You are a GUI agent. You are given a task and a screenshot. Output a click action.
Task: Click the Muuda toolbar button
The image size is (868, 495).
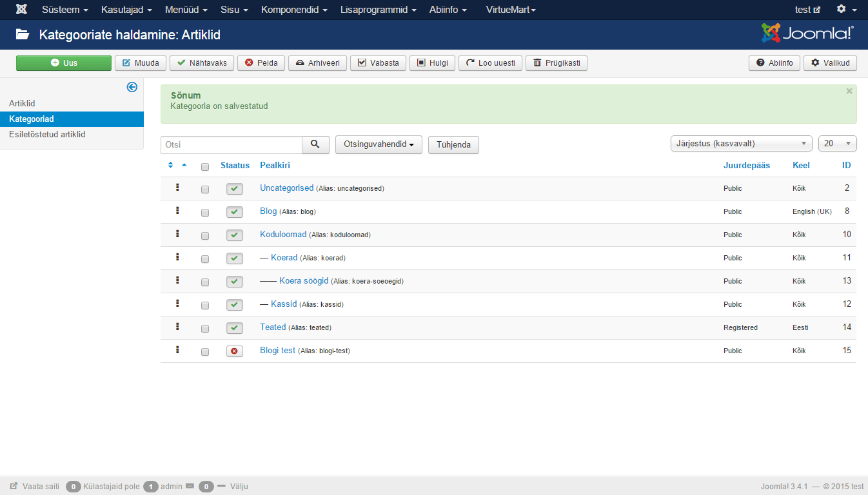[141, 63]
